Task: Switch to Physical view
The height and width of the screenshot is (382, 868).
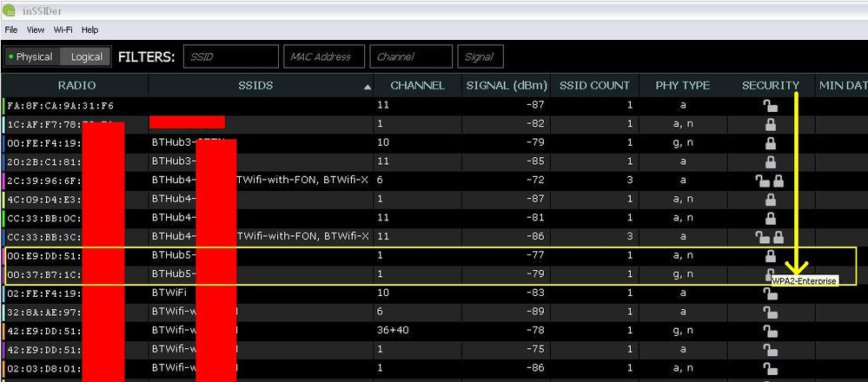Action: 31,56
